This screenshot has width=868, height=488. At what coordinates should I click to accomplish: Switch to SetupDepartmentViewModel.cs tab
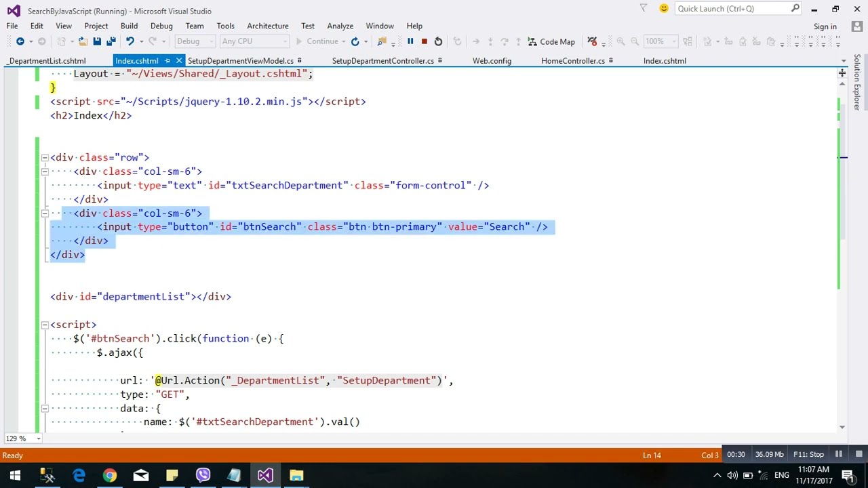click(x=241, y=60)
